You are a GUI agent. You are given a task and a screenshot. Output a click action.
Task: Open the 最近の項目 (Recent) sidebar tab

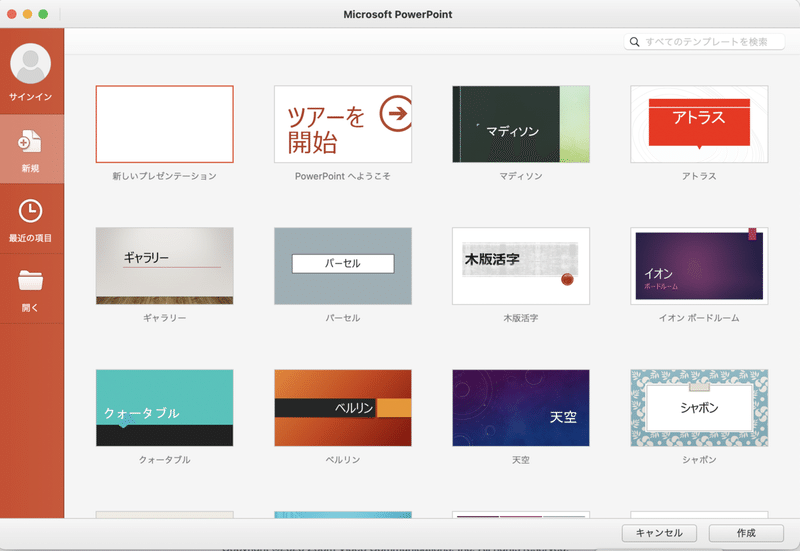click(x=32, y=219)
